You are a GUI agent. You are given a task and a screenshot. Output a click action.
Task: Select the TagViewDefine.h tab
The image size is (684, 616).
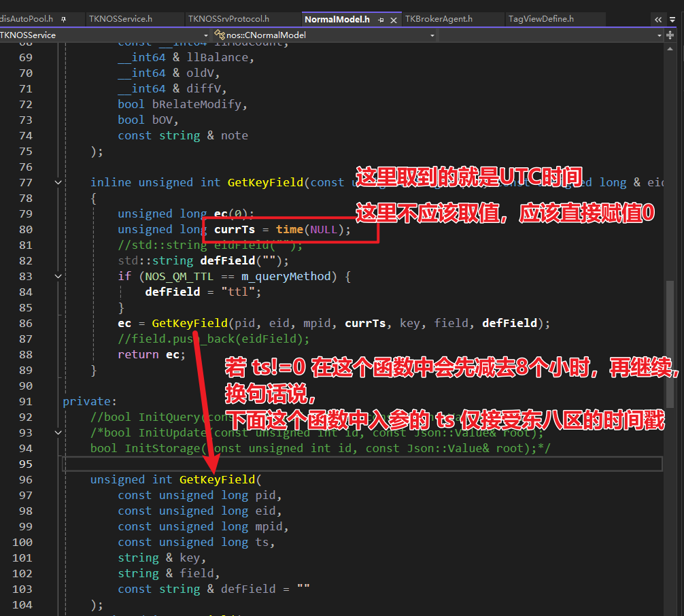click(x=541, y=19)
